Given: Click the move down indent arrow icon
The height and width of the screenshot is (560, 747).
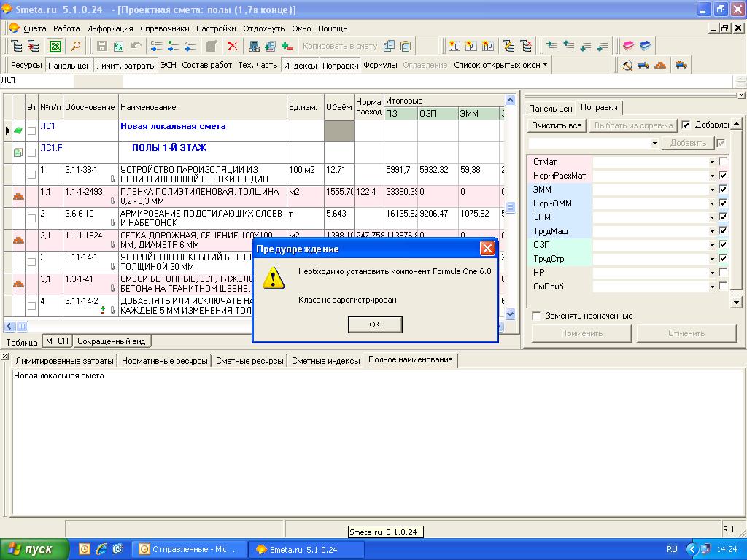Looking at the screenshot, I should (x=586, y=46).
